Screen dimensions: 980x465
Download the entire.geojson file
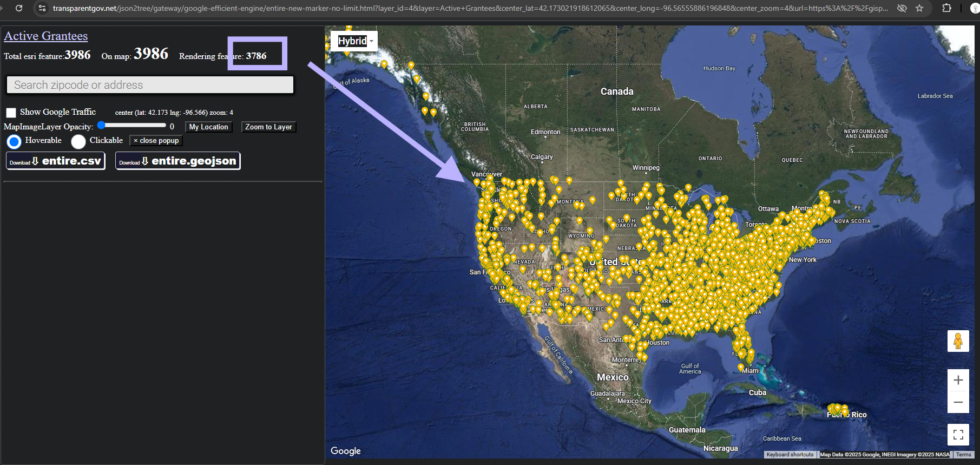tap(177, 161)
